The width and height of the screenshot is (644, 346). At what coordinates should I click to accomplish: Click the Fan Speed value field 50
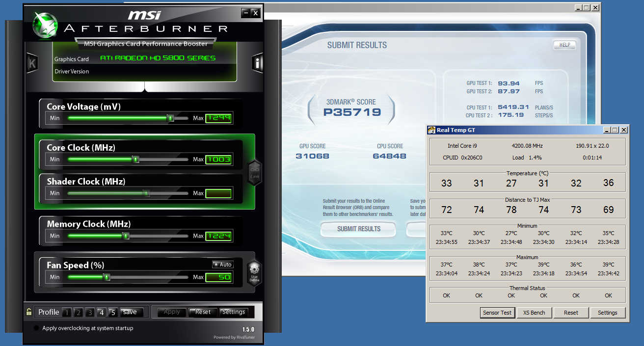[x=218, y=277]
